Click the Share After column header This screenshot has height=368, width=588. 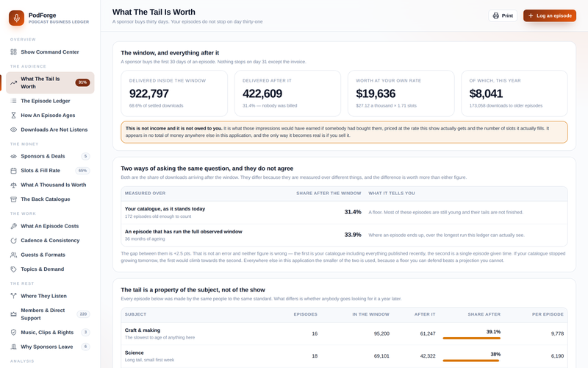(x=484, y=314)
